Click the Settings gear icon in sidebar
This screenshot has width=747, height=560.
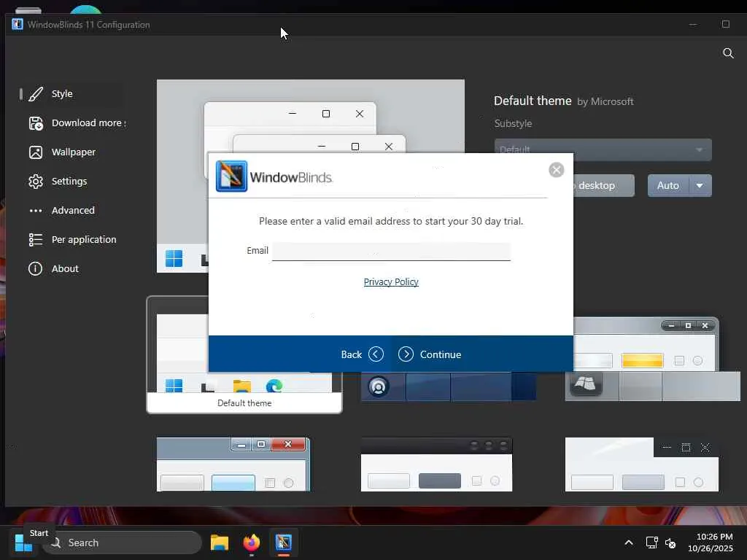(36, 182)
